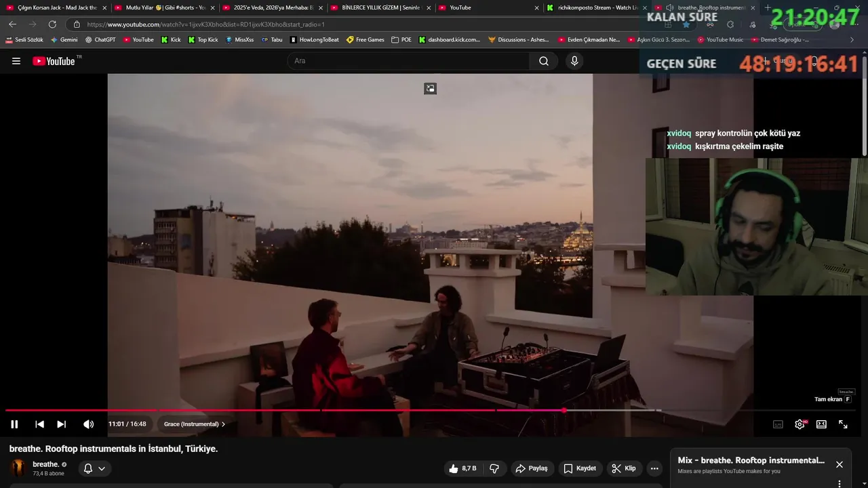Screen dimensions: 868x488
Task: Open Discussions - Ashes bookmark
Action: click(x=519, y=40)
